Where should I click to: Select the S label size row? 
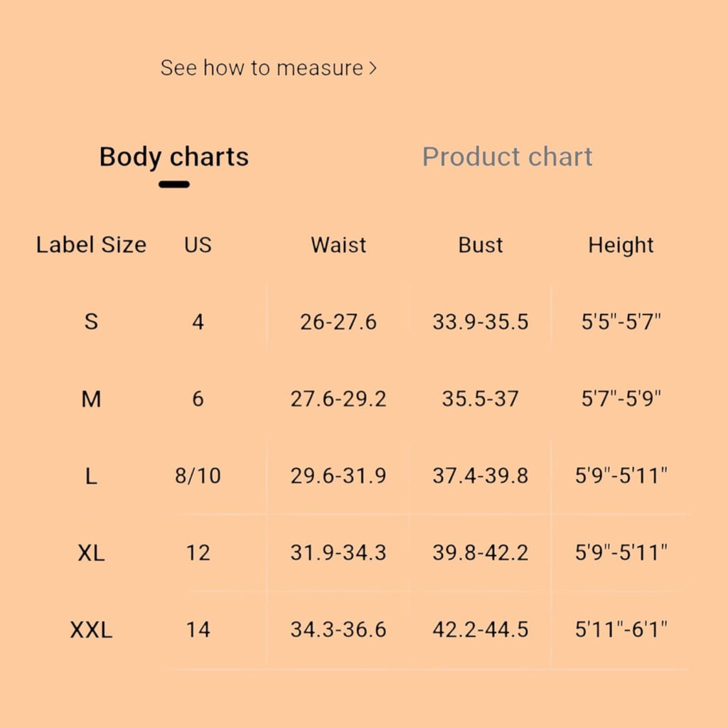point(364,322)
